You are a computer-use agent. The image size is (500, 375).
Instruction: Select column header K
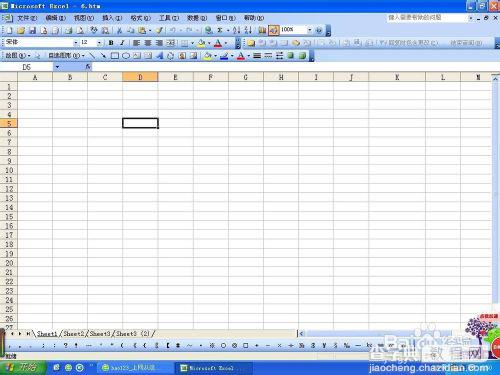(x=397, y=77)
